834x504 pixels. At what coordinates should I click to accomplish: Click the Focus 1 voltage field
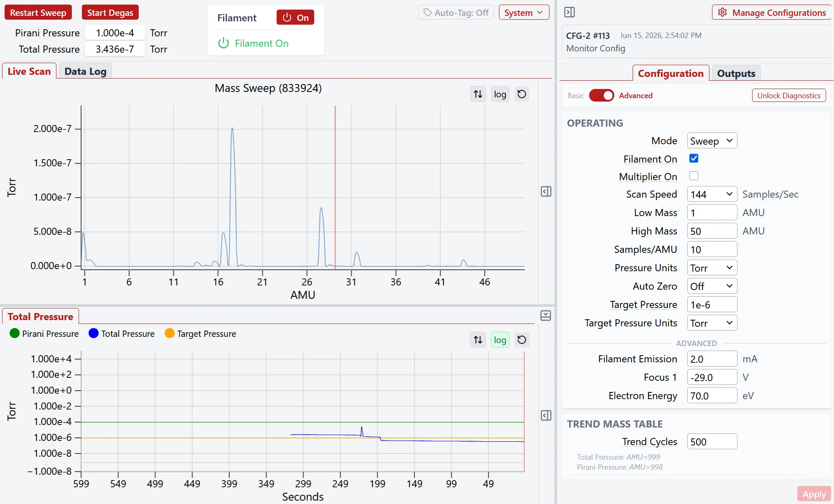click(712, 377)
